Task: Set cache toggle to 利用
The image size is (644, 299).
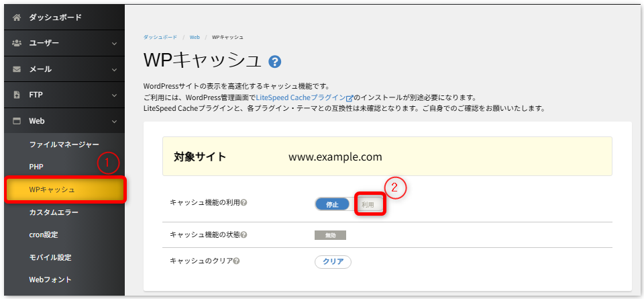Action: [x=368, y=204]
